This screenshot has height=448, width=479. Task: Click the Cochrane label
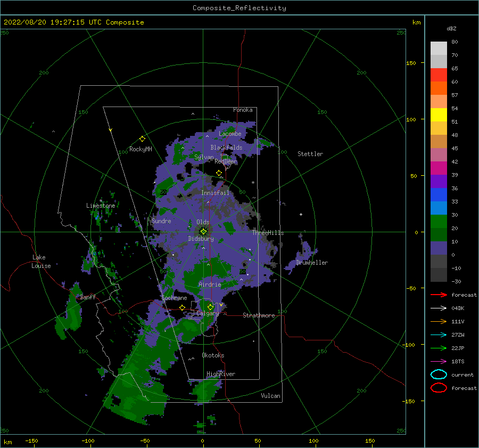[174, 298]
